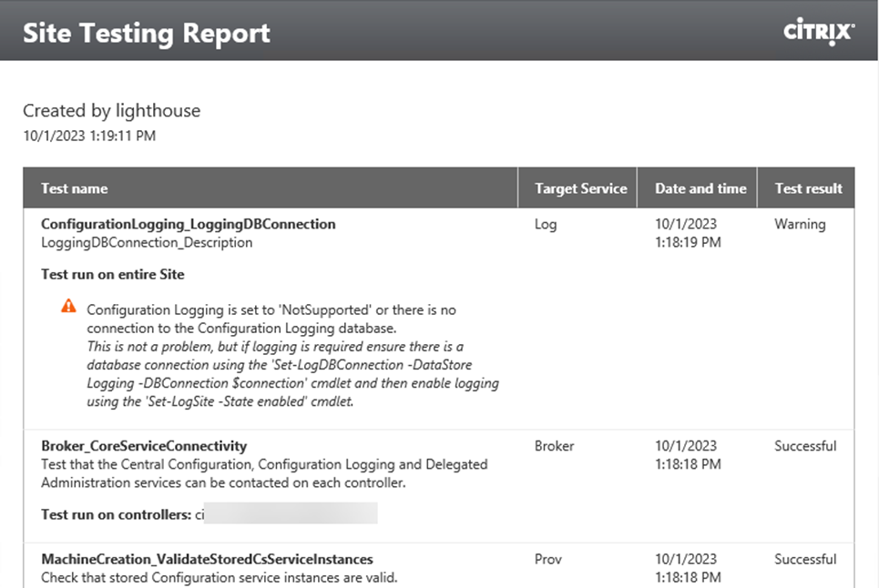
Task: Click 'Check that stored Configuration service instances' description
Action: tap(220, 577)
